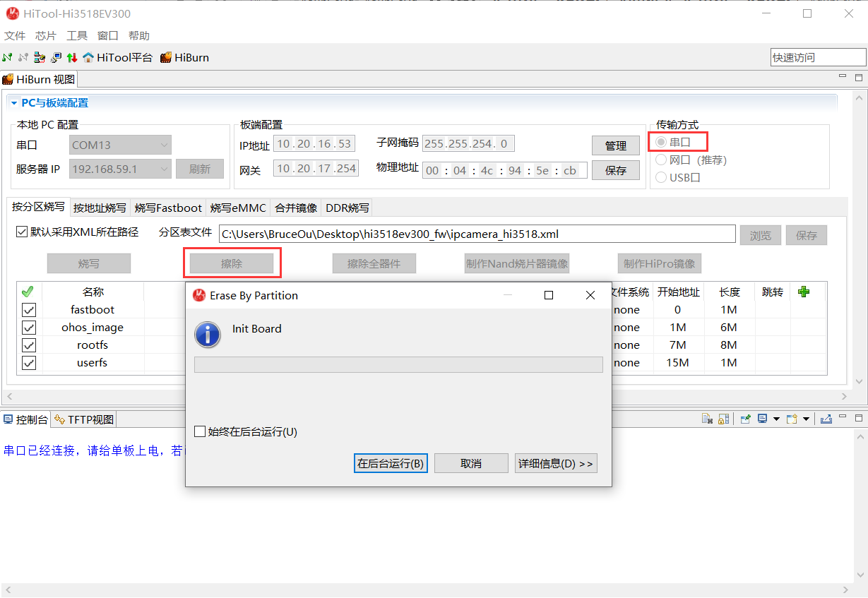Maximize the console panel view
The height and width of the screenshot is (598, 868).
[859, 418]
